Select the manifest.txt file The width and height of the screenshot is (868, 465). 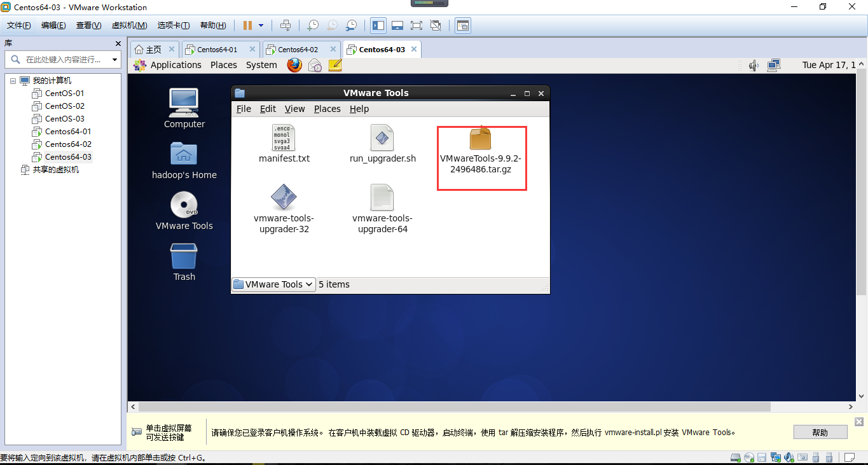pyautogui.click(x=284, y=144)
